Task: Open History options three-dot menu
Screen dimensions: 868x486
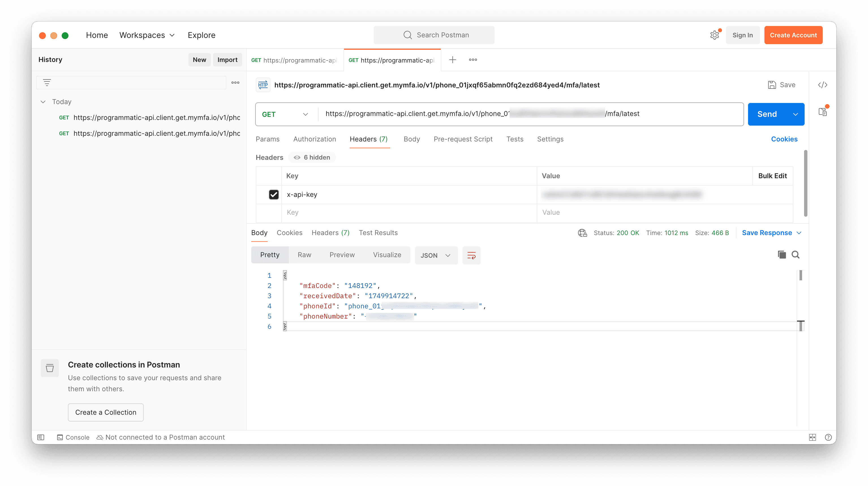Action: 235,83
